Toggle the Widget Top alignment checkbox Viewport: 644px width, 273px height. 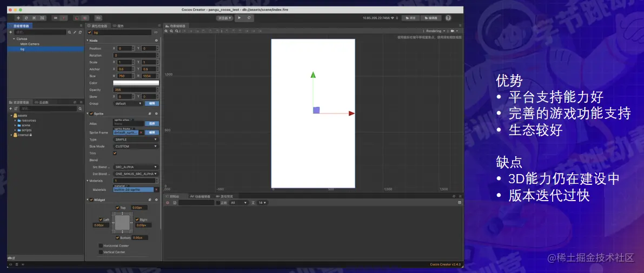tap(117, 208)
